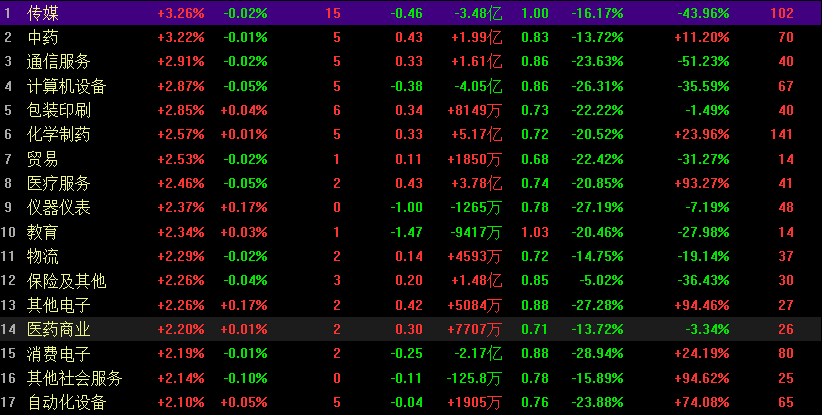Select the 贸易 sector row

[x=42, y=159]
